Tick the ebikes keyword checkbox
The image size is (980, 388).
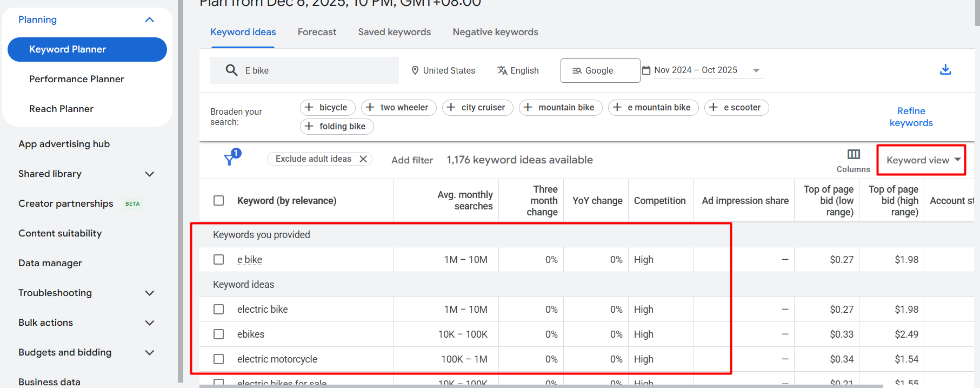tap(219, 334)
